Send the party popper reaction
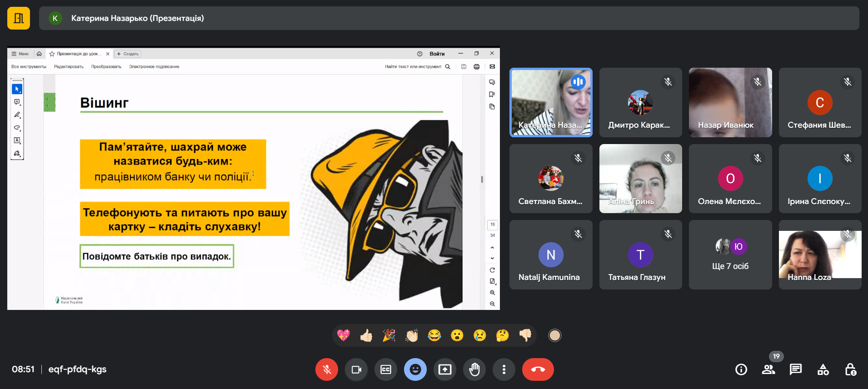The height and width of the screenshot is (389, 868). (x=389, y=335)
